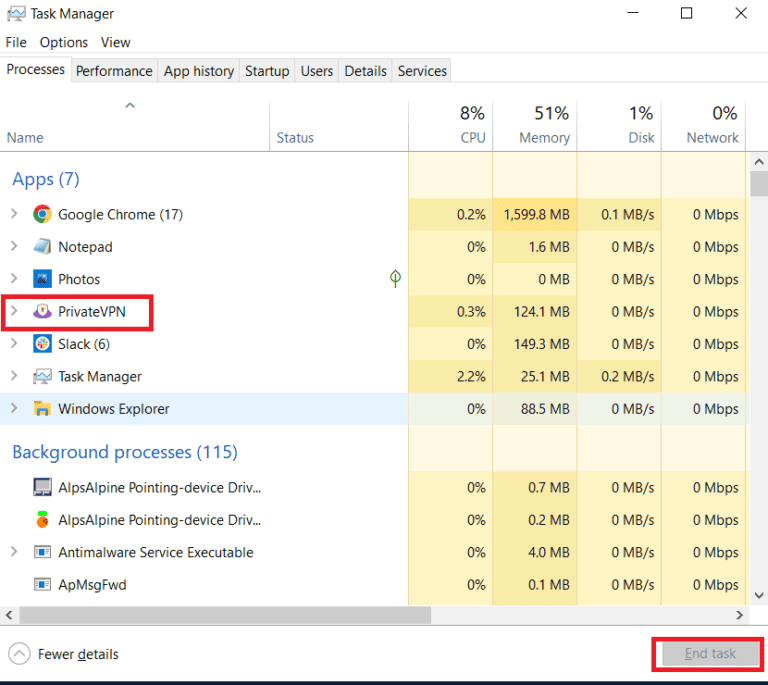
Task: Click the Notepad app icon
Action: 42,247
